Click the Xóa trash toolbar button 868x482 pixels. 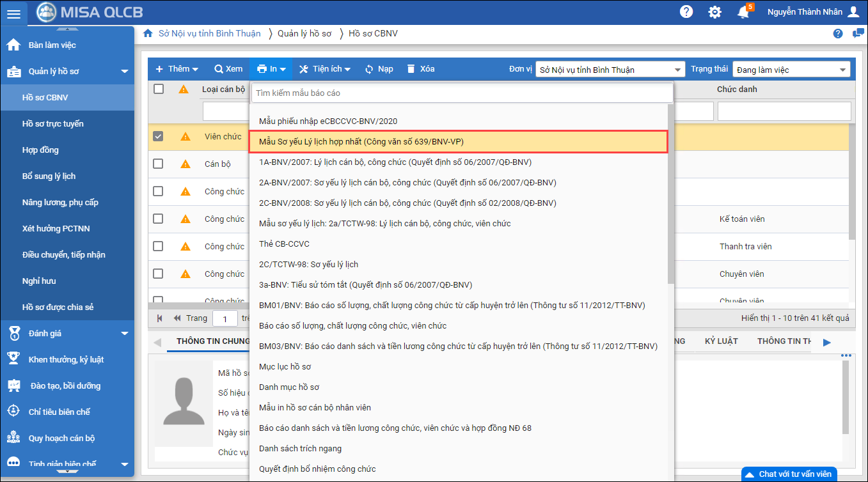(x=420, y=69)
